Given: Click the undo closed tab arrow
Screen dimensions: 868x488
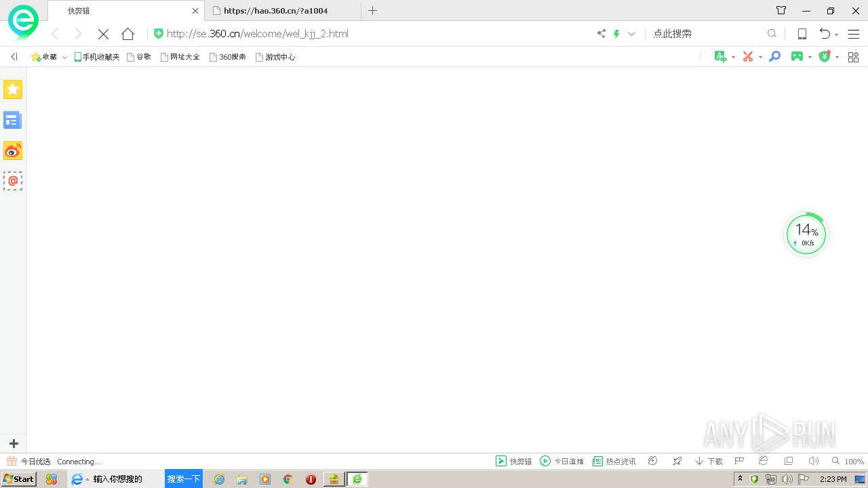Looking at the screenshot, I should pos(825,34).
